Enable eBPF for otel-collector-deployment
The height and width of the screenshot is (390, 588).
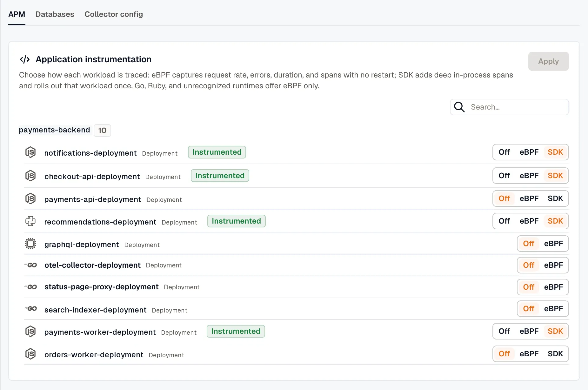[553, 265]
